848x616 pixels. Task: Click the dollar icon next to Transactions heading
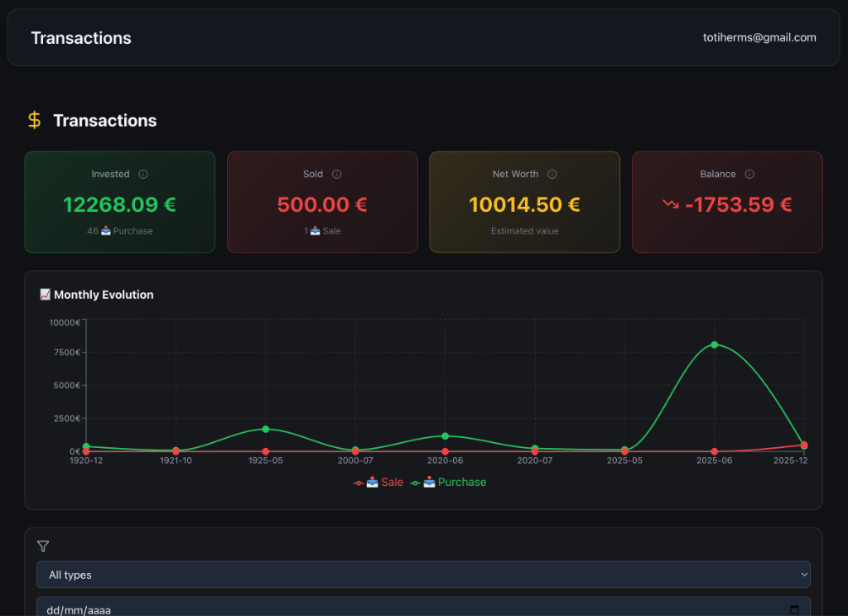33,120
